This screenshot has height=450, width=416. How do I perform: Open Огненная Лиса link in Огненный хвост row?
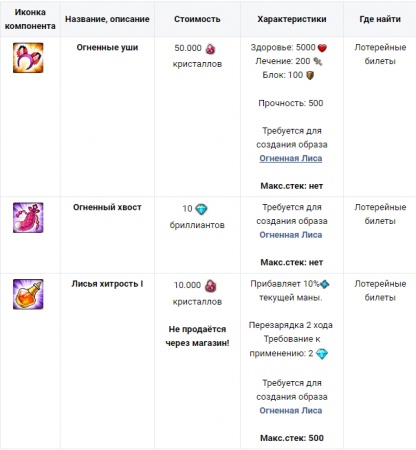point(291,235)
